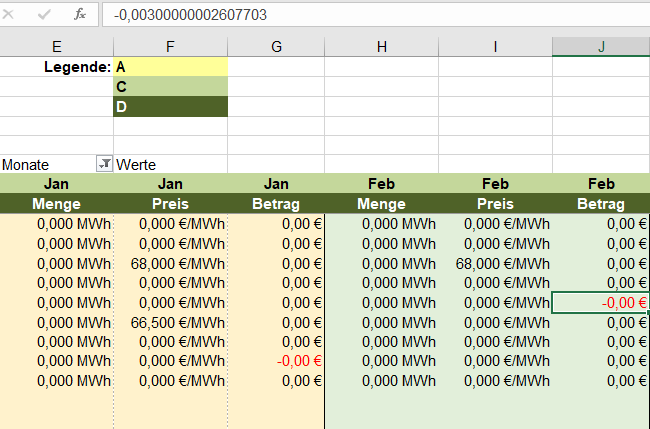Select column H header

tap(382, 47)
